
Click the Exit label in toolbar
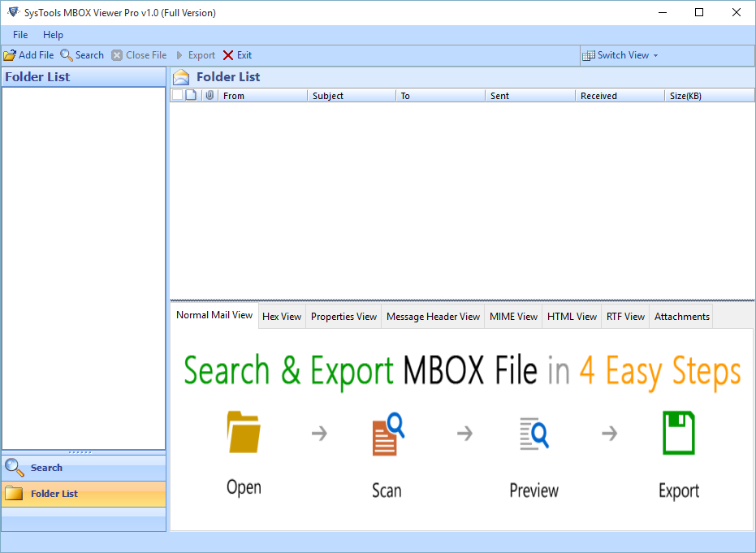[244, 55]
